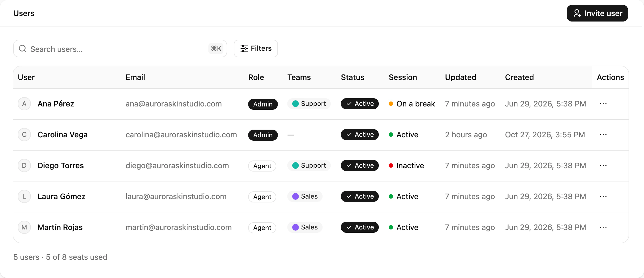Click Martín Rojas's avatar letter M
The image size is (644, 278).
(24, 228)
